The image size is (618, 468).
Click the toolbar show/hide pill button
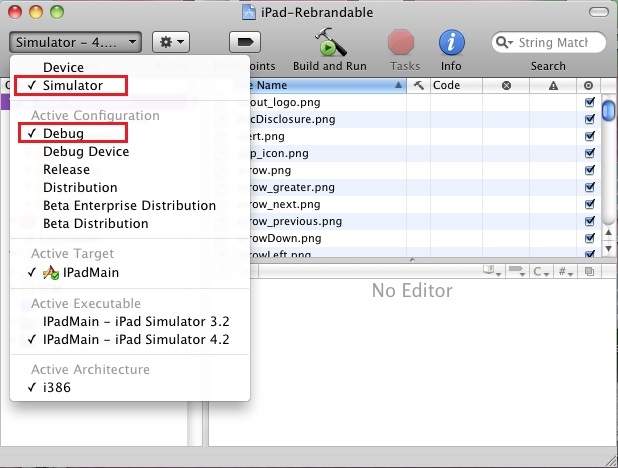click(596, 12)
